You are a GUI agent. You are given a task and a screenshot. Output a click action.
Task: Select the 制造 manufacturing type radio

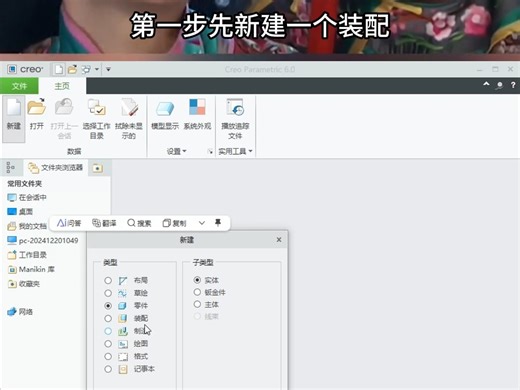pyautogui.click(x=108, y=331)
